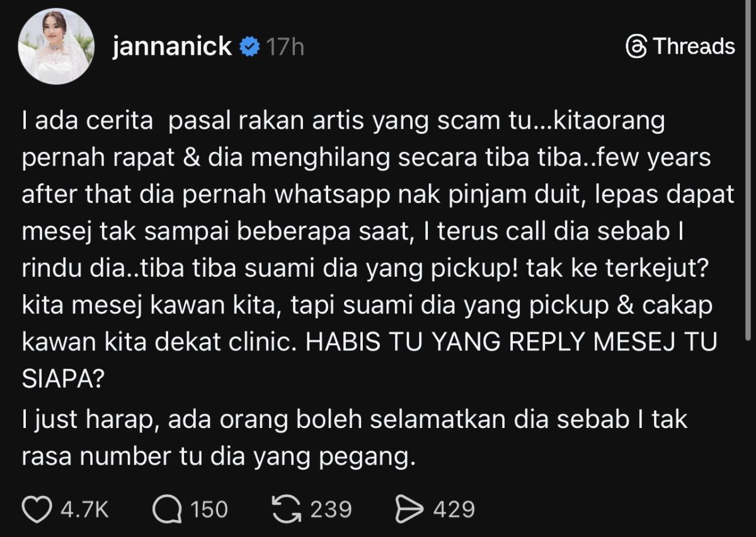Click the Threads logo symbol
This screenshot has height=537, width=756.
click(636, 47)
